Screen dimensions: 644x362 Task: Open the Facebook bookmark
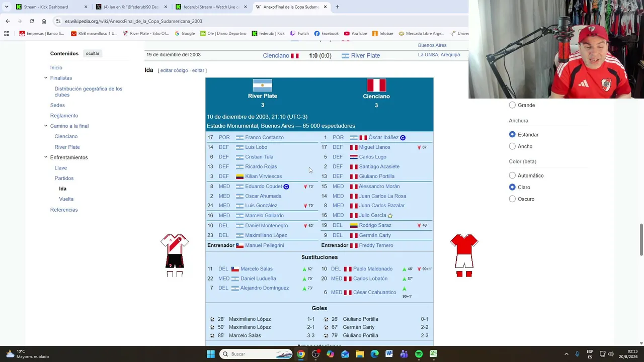(x=326, y=34)
